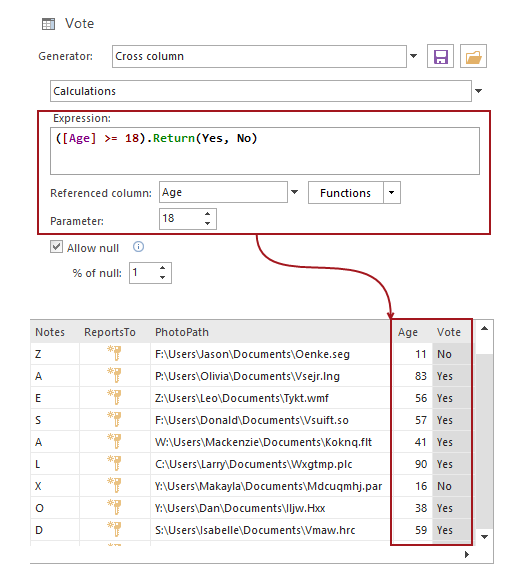
Task: Click the Vote column header
Action: click(449, 332)
